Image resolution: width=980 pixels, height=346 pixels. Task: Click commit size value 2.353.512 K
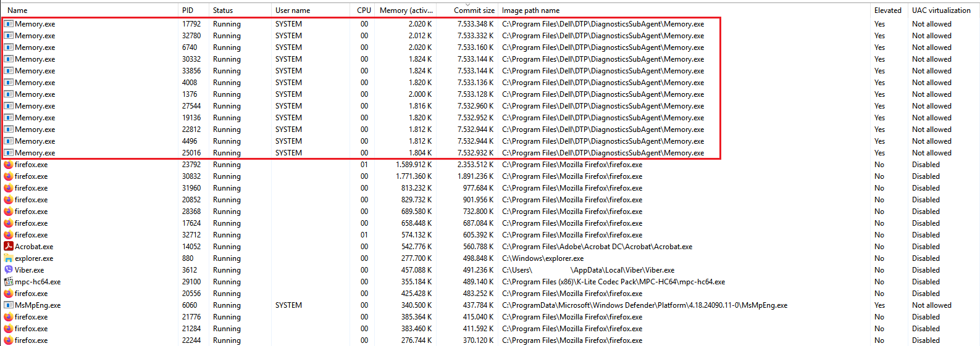[475, 165]
